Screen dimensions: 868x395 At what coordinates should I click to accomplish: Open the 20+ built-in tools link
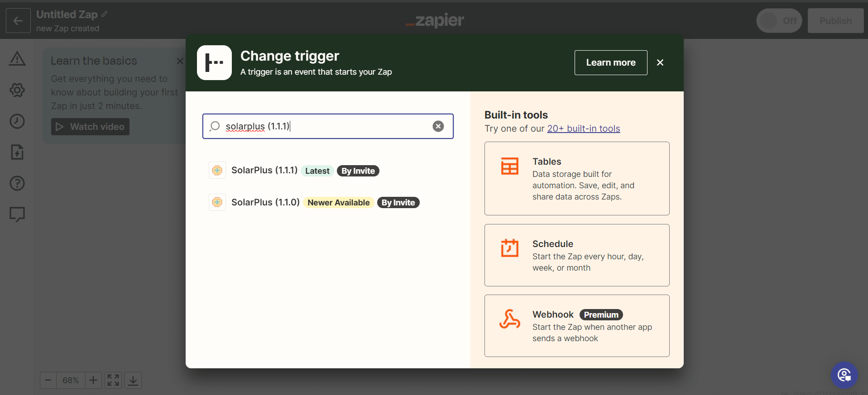point(584,128)
